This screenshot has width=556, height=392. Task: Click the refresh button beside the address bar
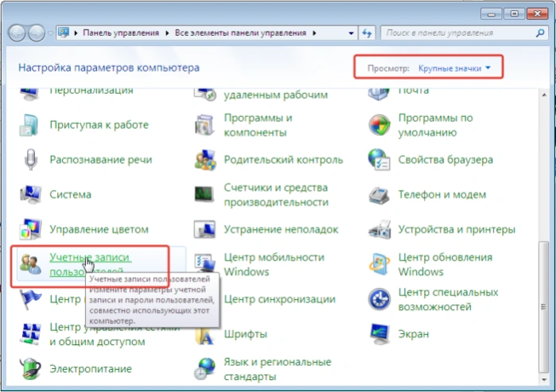367,33
